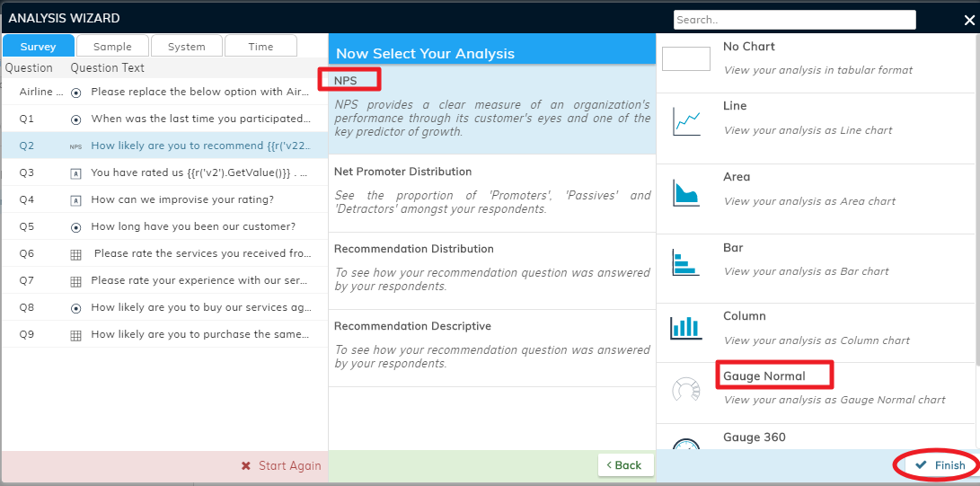Click the radio-type icon for Q5

[x=75, y=226]
